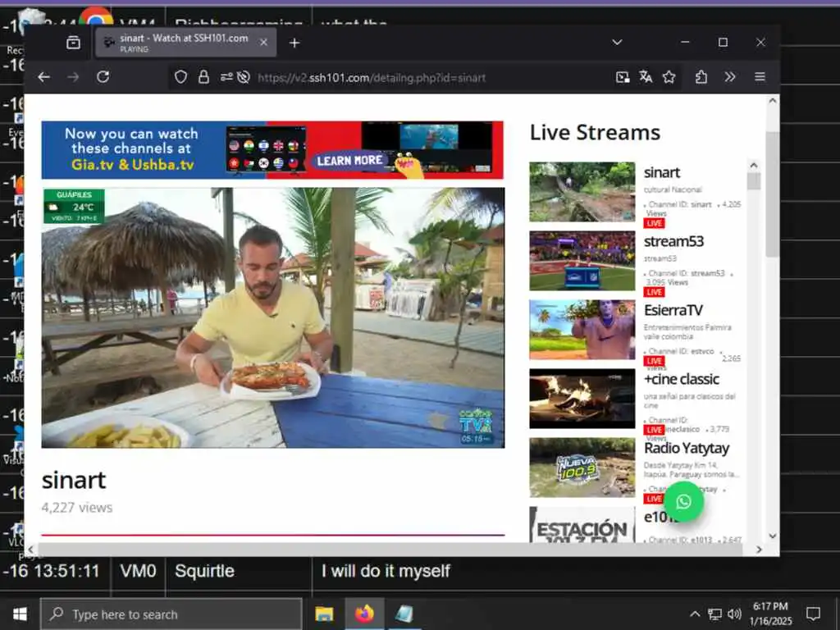
Task: Click the Live Streams list scroll-up arrow
Action: [754, 166]
